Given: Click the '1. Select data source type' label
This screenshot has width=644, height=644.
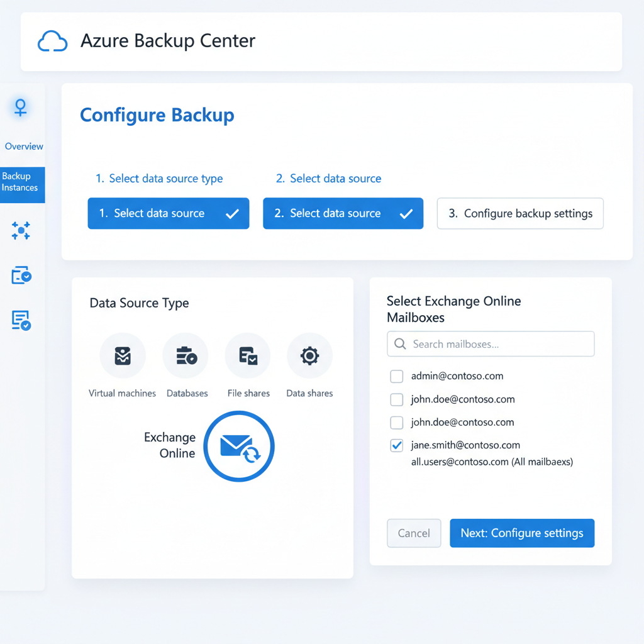Looking at the screenshot, I should coord(159,179).
